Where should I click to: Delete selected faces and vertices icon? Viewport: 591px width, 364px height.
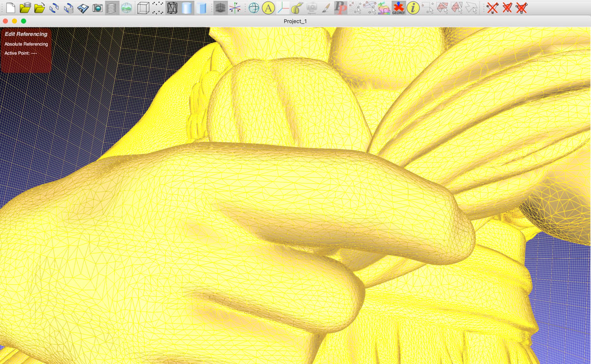click(x=521, y=7)
